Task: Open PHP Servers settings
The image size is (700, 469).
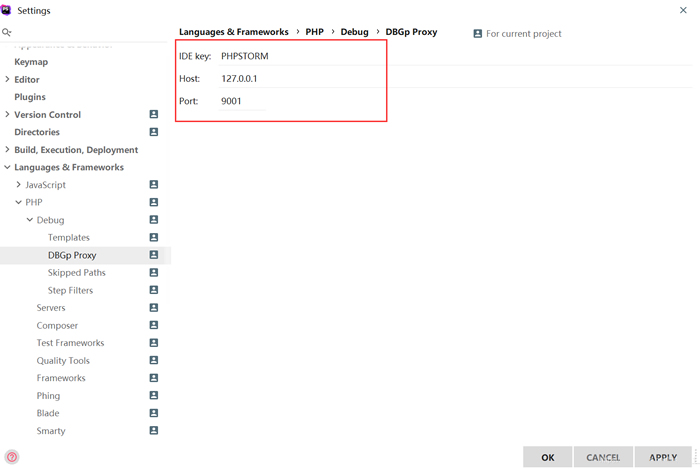Action: (x=51, y=308)
